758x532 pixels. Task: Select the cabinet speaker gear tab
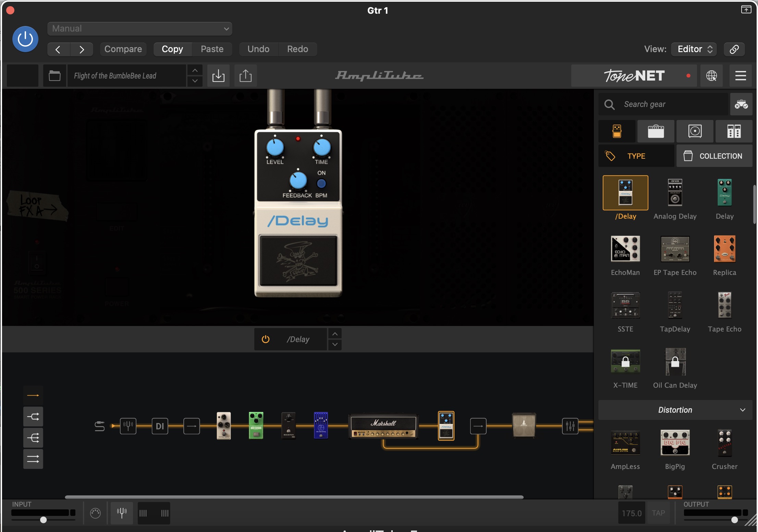(695, 131)
